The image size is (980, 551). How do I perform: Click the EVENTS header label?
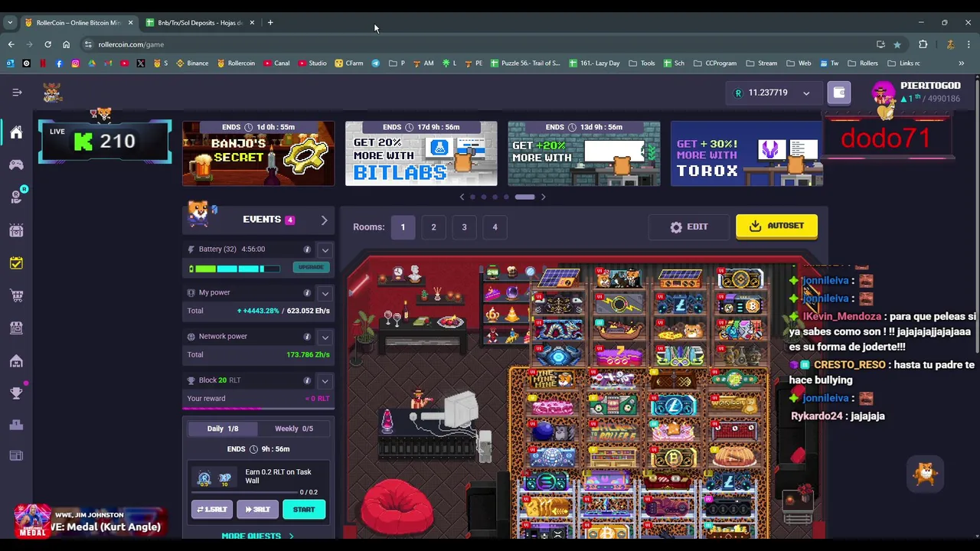pos(262,220)
